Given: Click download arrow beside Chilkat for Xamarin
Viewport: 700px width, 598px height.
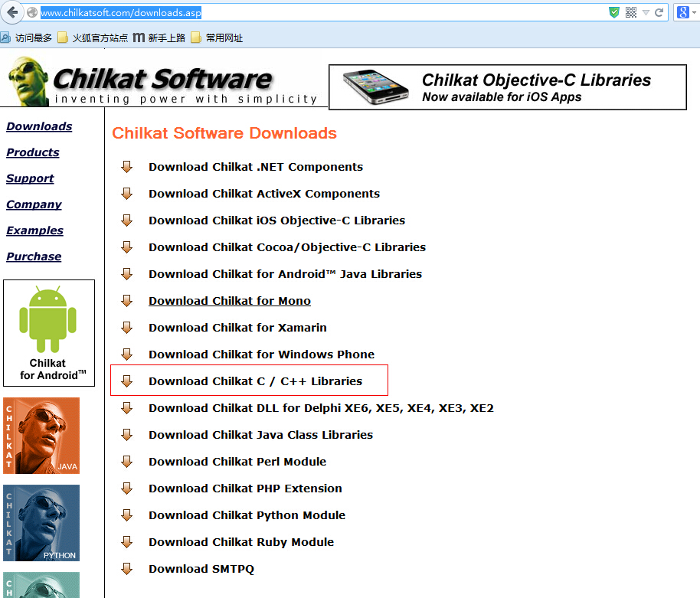Looking at the screenshot, I should point(127,328).
